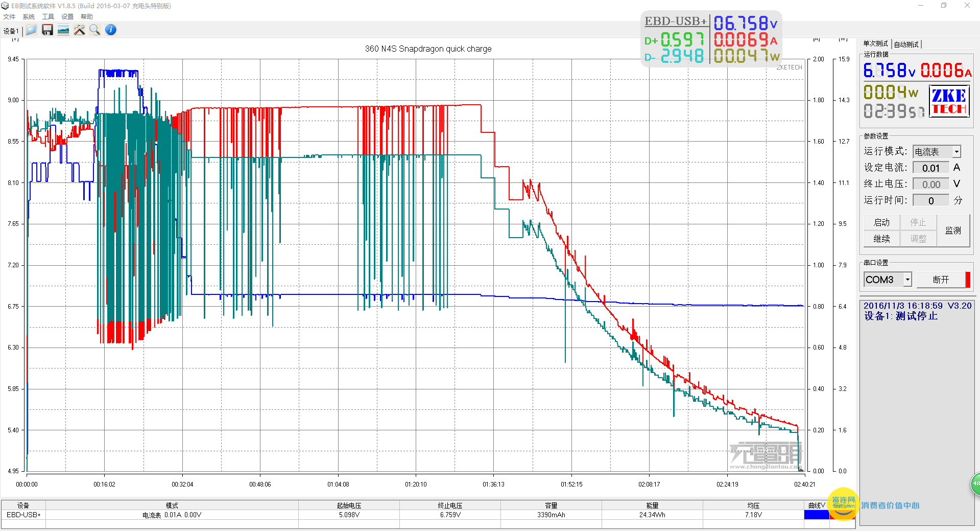Open the blue info about icon
The image size is (980, 531).
(111, 30)
